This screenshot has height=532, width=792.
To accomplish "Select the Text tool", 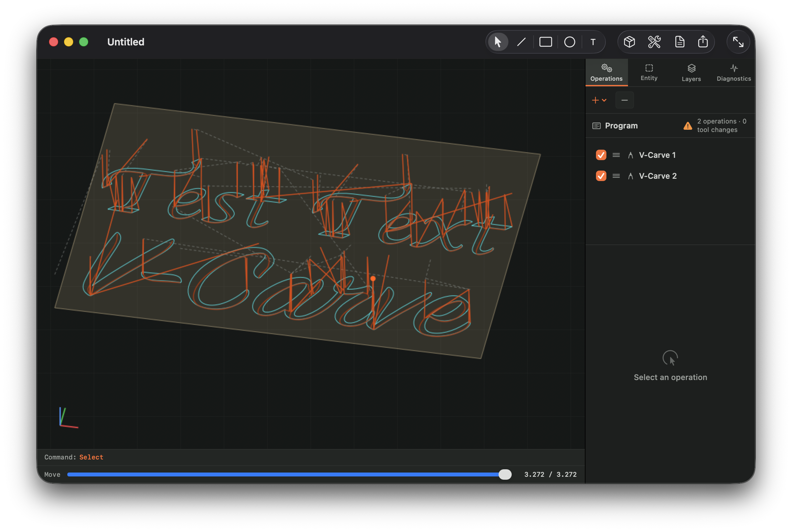I will 593,42.
